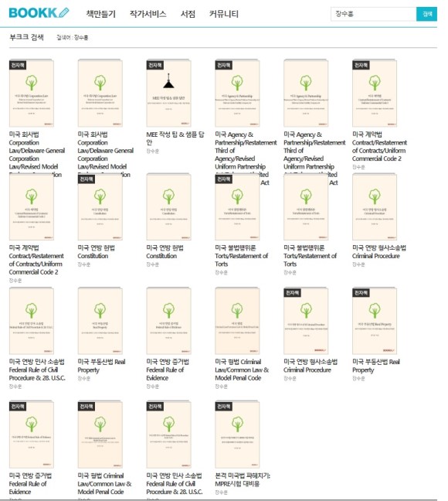The width and height of the screenshot is (448, 501).
Task: Go to the BOOKK home logo
Action: [39, 13]
